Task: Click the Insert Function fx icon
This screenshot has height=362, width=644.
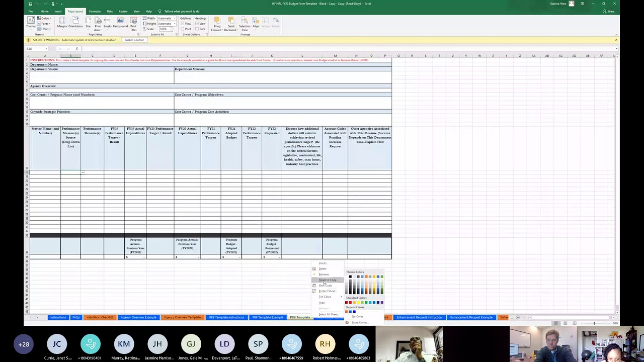Action: (76, 49)
